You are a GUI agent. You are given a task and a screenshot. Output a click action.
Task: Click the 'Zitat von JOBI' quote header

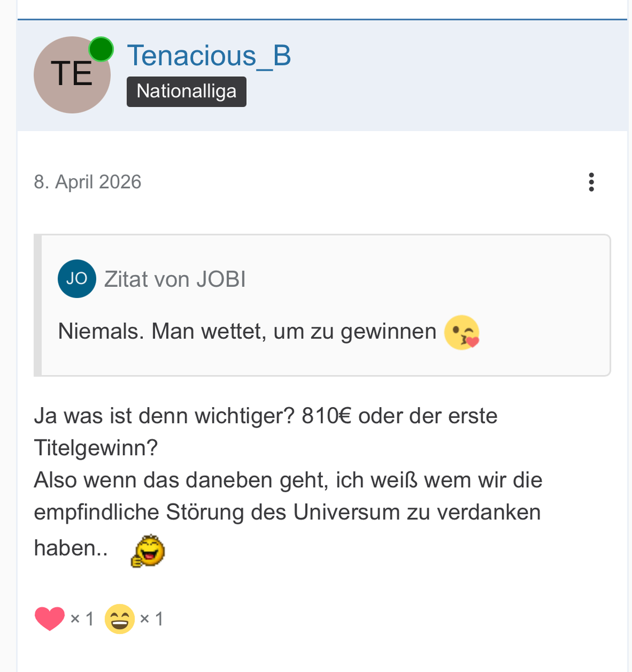tap(175, 279)
